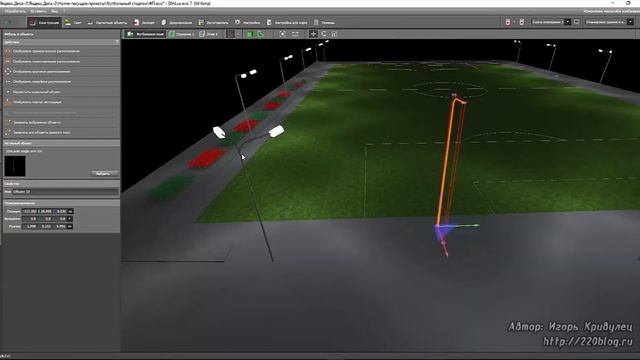Image resolution: width=640 pixels, height=360 pixels.
Task: Select the orange highlighted light pole
Action: click(447, 163)
